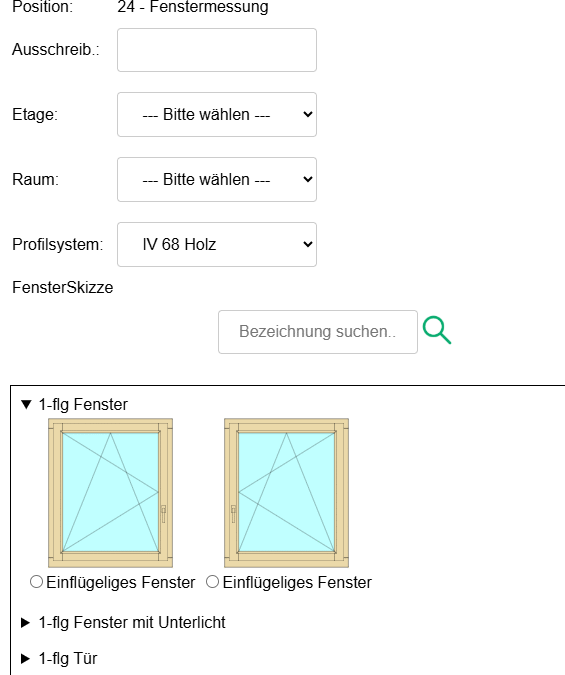Viewport: 565px width, 675px height.
Task: Open the Profilsystem dropdown showing IV 68 Holz
Action: pos(217,245)
